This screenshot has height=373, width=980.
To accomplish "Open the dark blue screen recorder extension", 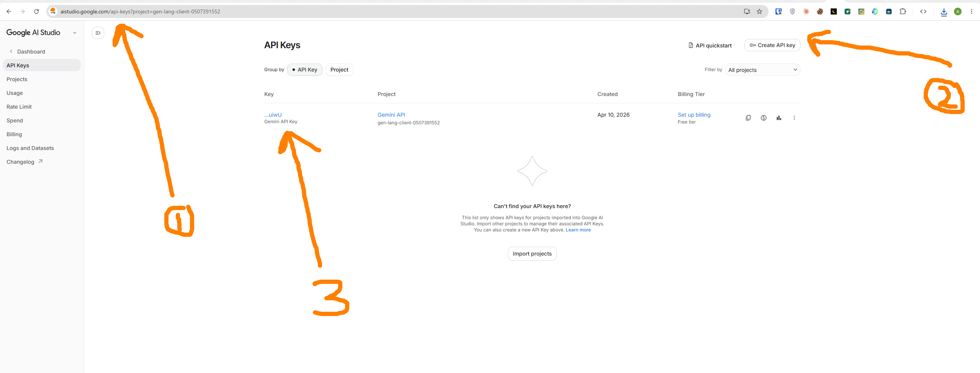I will click(889, 11).
